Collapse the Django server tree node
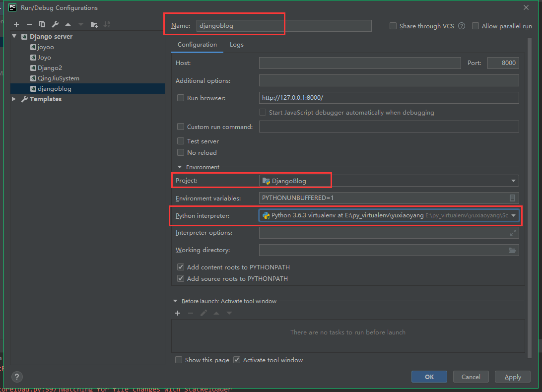The image size is (542, 392). pos(14,36)
